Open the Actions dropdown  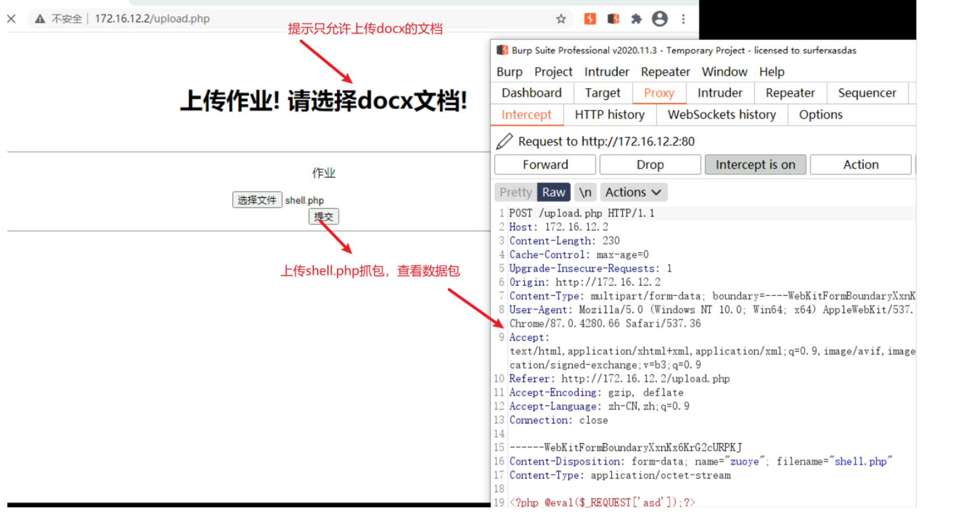pos(633,192)
